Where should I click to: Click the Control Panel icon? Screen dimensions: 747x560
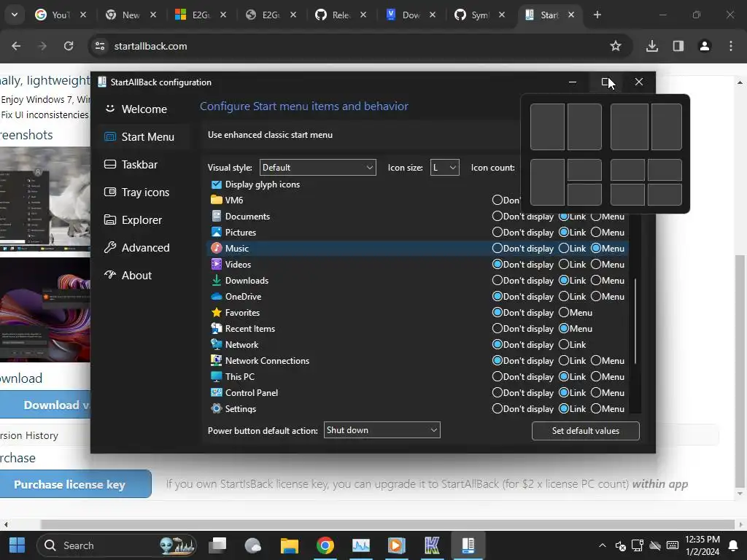click(216, 393)
